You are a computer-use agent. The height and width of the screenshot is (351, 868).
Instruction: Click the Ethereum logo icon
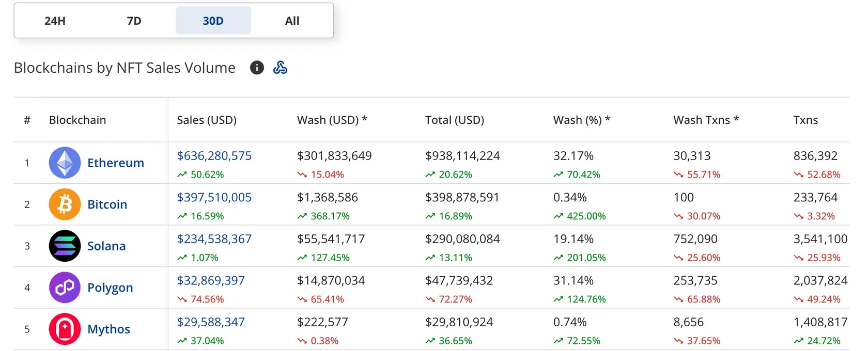pos(65,163)
